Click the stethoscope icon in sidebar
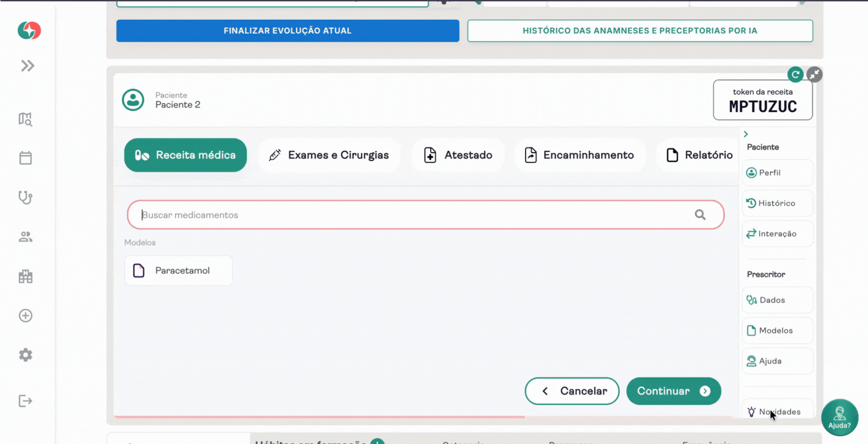This screenshot has width=868, height=444. coord(26,197)
